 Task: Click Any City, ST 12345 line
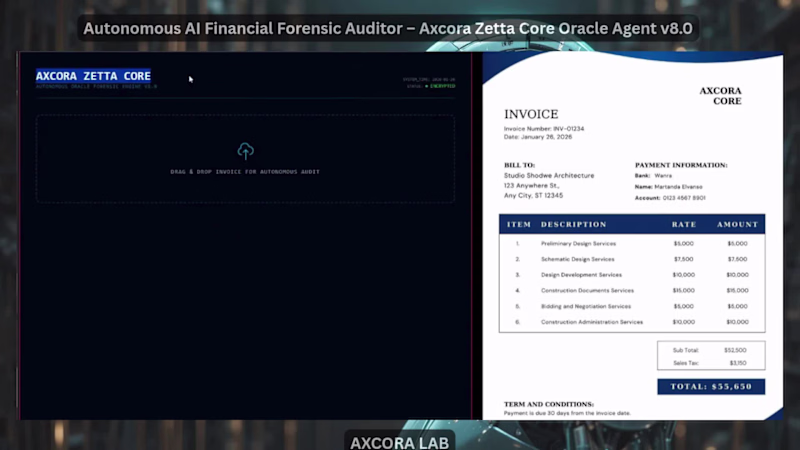(x=534, y=195)
